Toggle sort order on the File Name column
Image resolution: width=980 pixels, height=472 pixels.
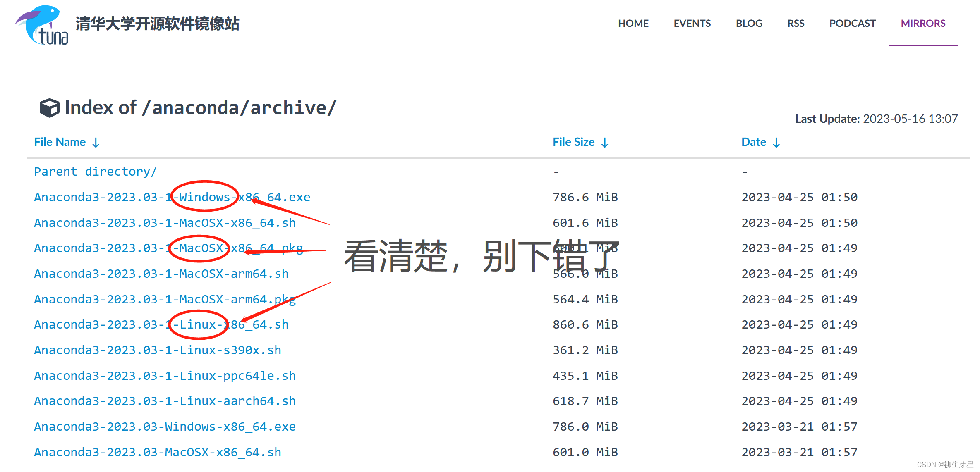click(x=60, y=142)
